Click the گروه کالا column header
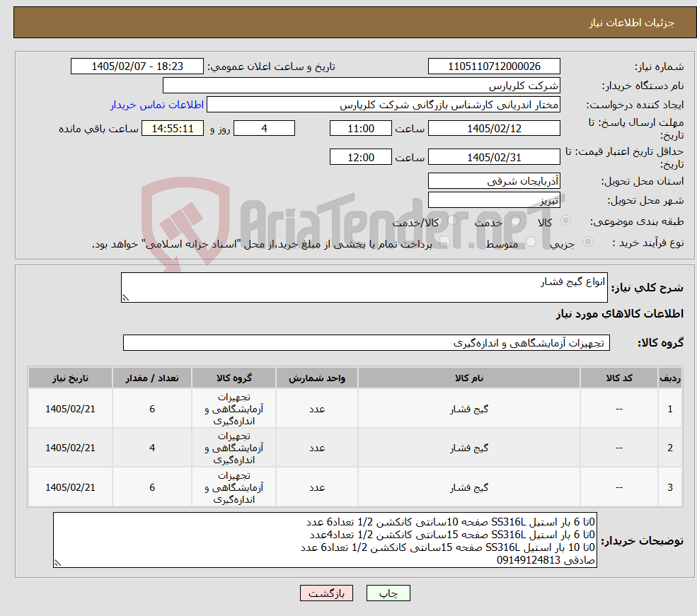The image size is (697, 616). tap(234, 378)
